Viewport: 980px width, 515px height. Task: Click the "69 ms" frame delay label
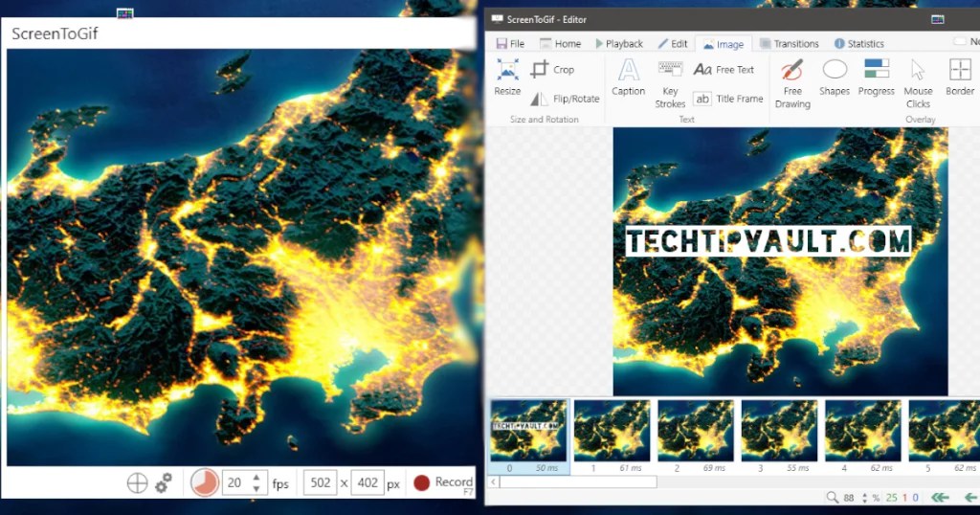[714, 468]
